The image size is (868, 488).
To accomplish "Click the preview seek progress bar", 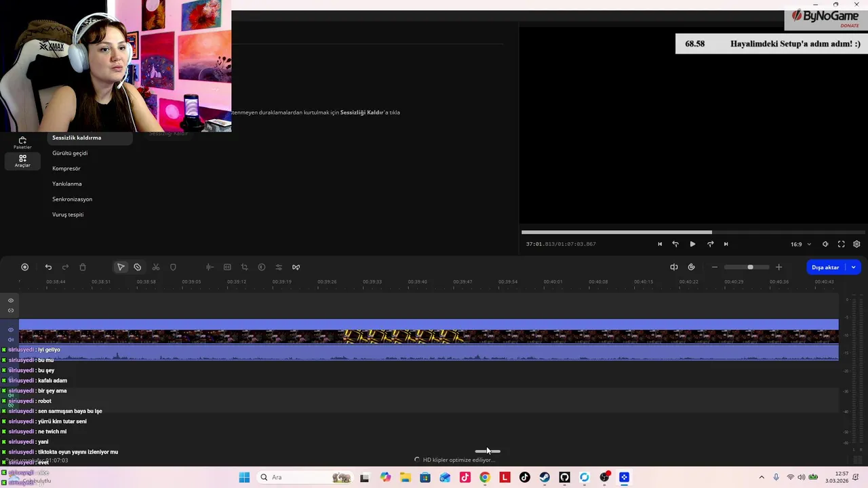I will 694,232.
